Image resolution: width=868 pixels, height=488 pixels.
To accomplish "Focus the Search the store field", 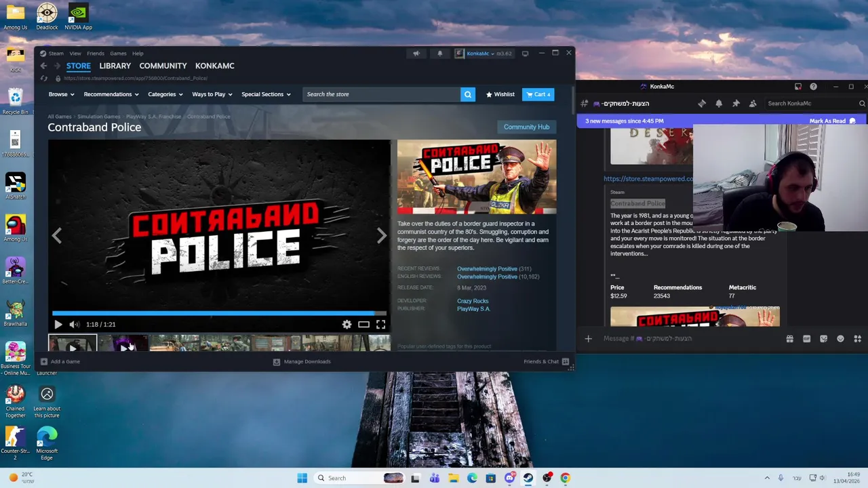I will coord(381,94).
